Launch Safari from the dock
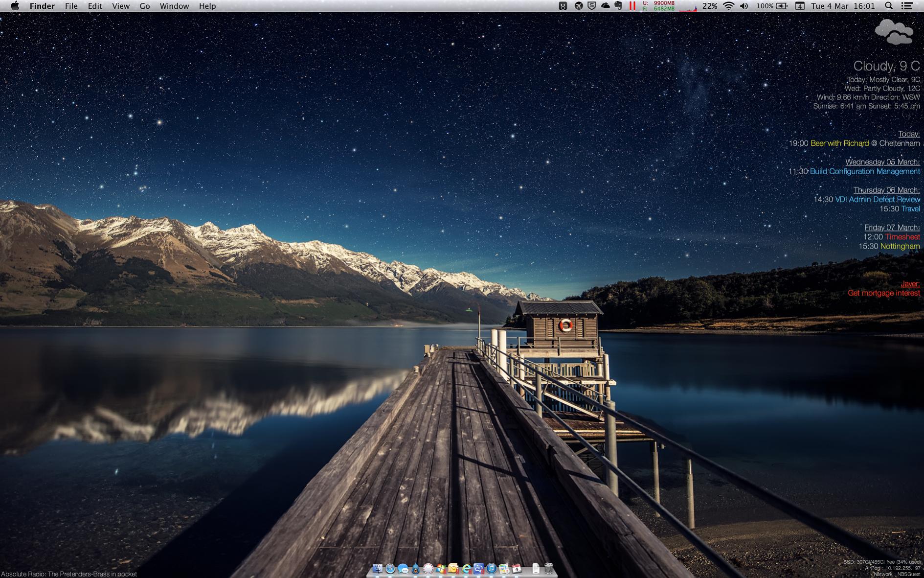 click(390, 568)
